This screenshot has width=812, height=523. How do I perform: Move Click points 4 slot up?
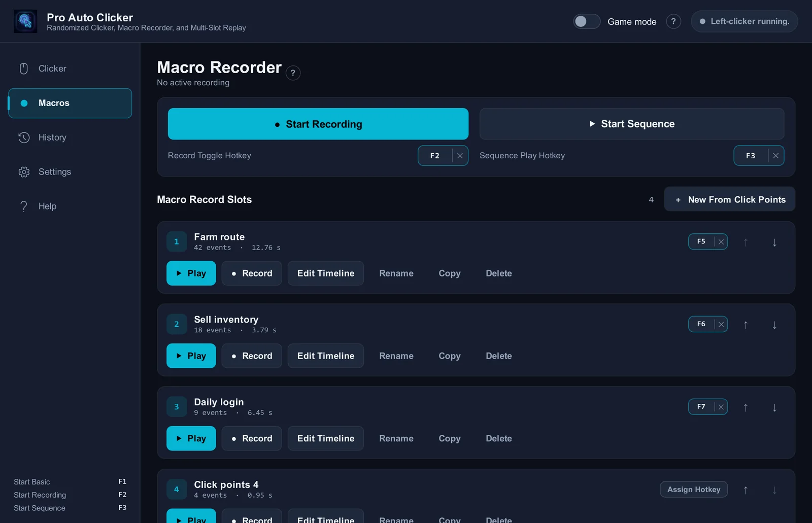[x=746, y=490]
